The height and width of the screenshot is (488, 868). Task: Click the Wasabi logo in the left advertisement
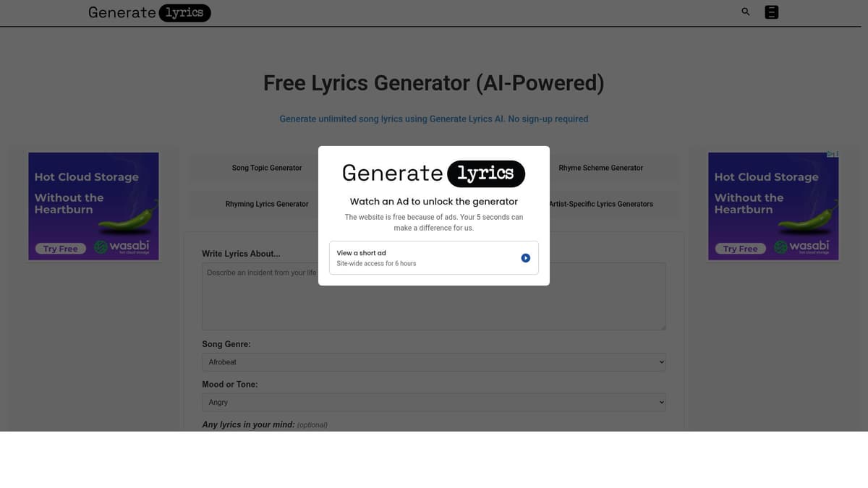click(x=122, y=246)
